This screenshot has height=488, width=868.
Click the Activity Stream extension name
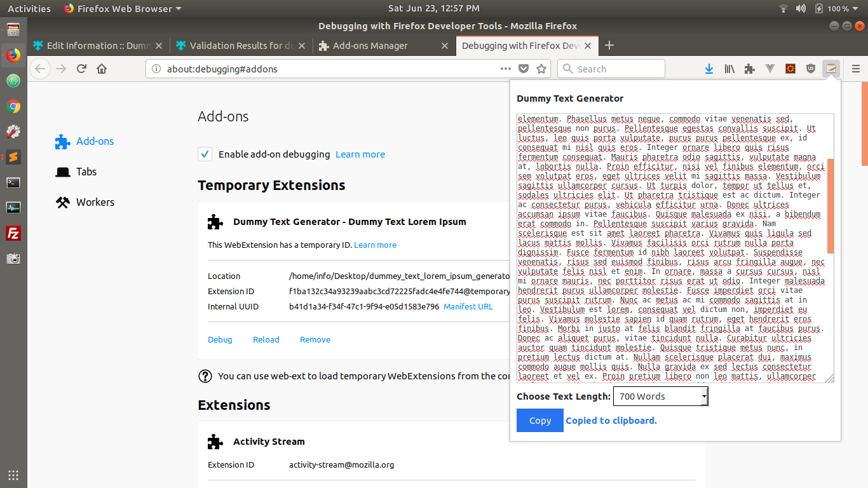tap(269, 441)
